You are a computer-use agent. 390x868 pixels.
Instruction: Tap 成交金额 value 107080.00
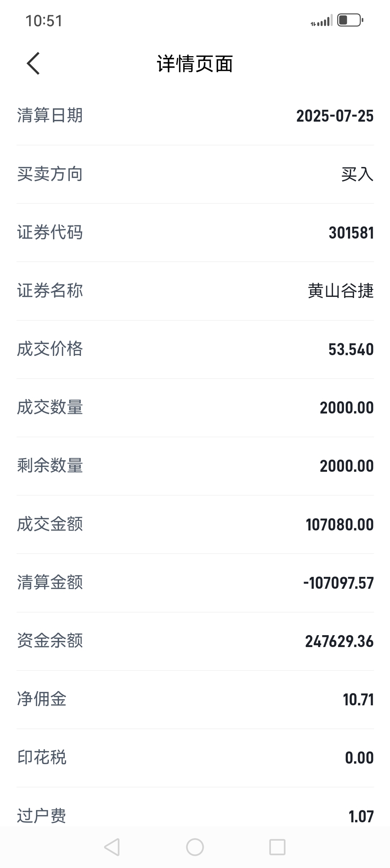(x=340, y=524)
